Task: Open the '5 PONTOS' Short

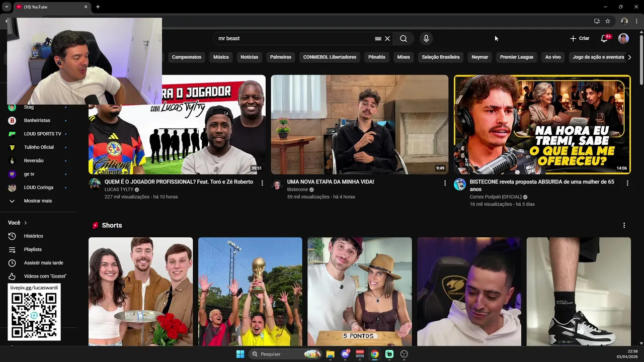Action: (x=360, y=292)
